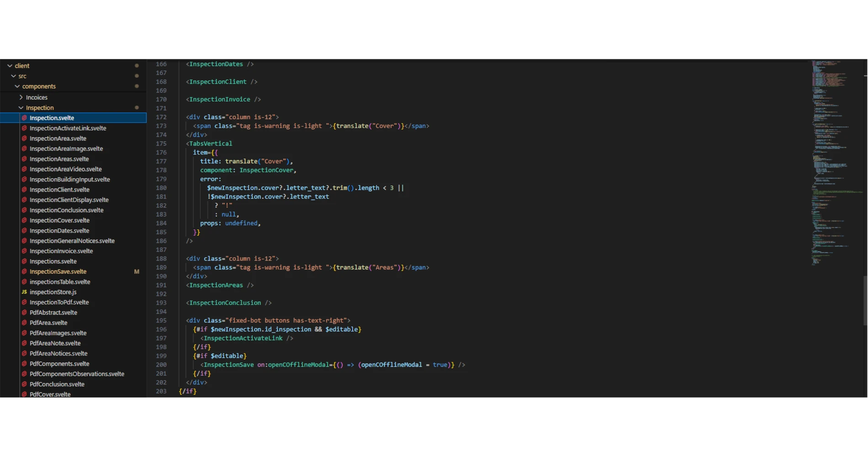Expand the Incoices folder
The width and height of the screenshot is (868, 457).
pyautogui.click(x=21, y=97)
